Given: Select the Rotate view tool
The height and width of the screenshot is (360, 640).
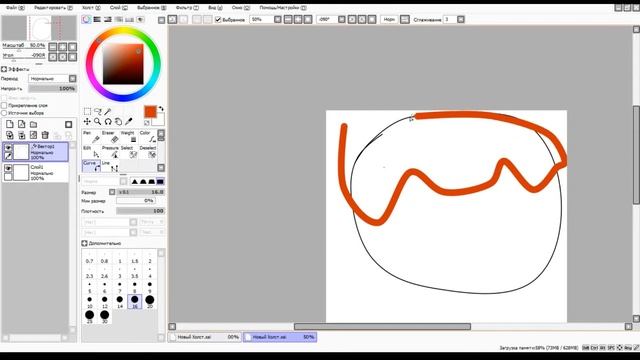Looking at the screenshot, I should (108, 121).
